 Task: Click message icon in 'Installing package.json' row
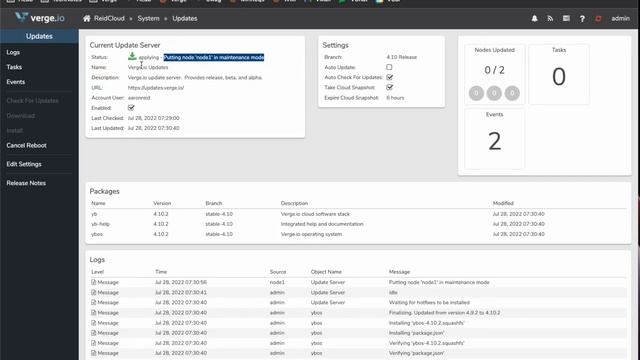point(93,333)
